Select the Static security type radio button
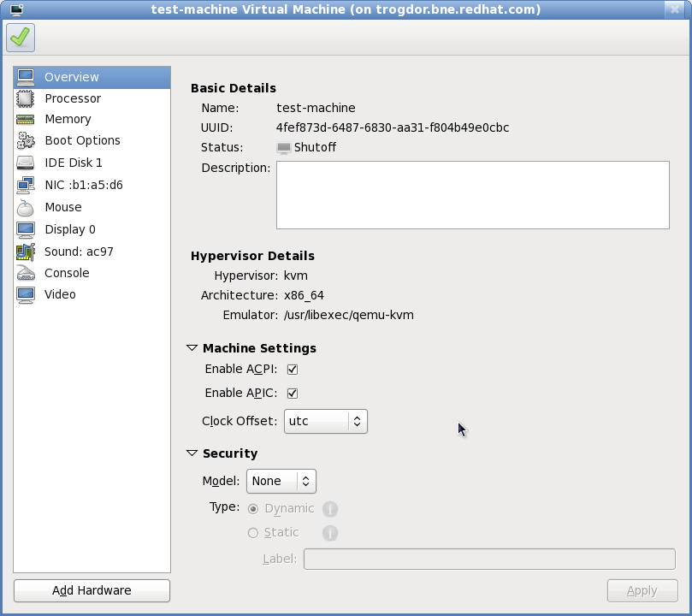 [x=252, y=532]
